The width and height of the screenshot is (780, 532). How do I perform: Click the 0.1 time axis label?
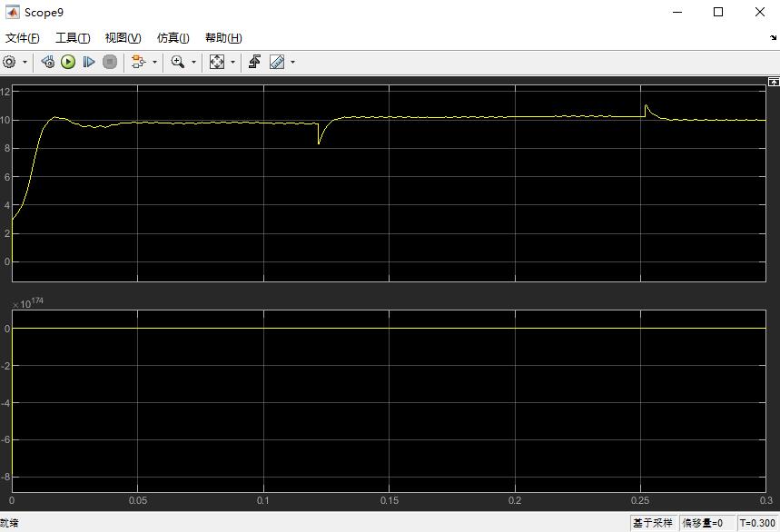(263, 500)
